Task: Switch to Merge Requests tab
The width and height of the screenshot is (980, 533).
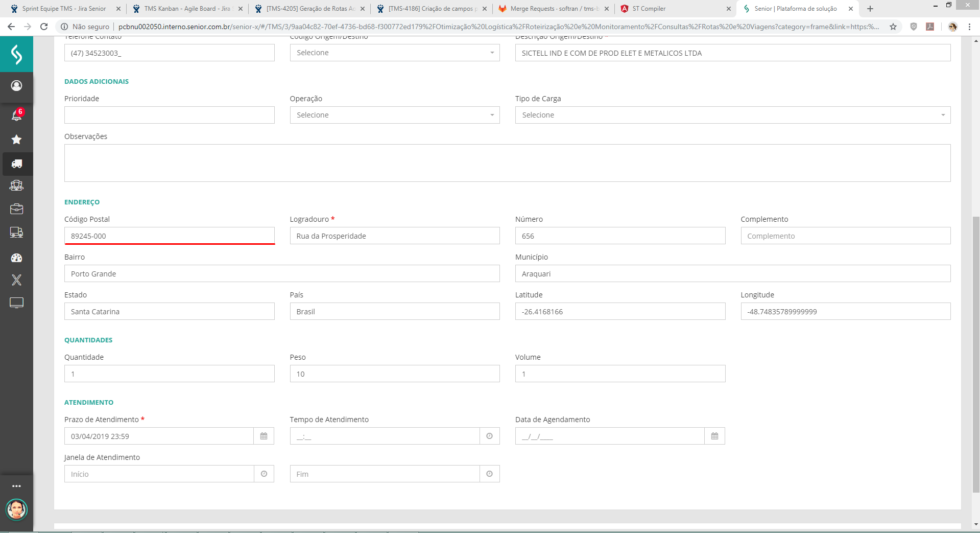Action: click(x=554, y=9)
